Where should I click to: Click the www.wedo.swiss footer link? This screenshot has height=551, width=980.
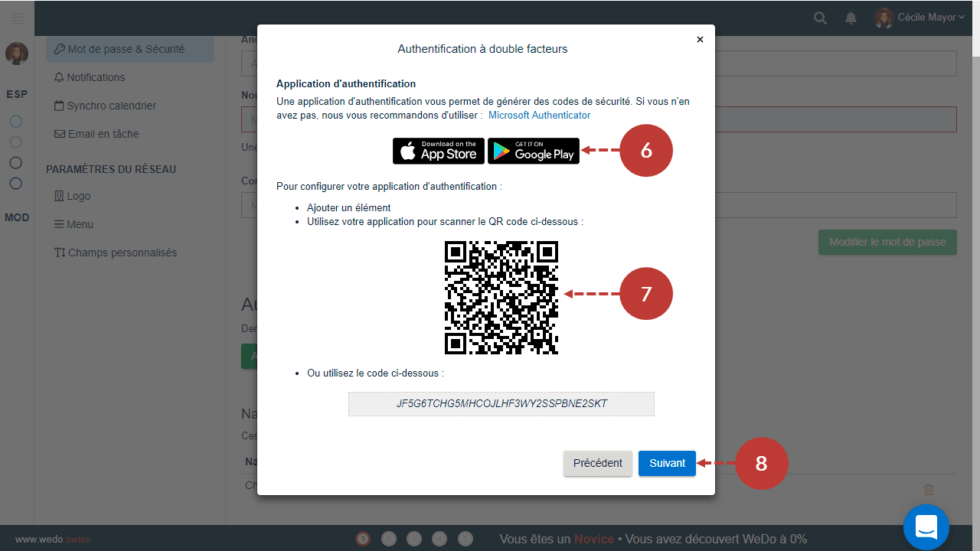tap(52, 539)
